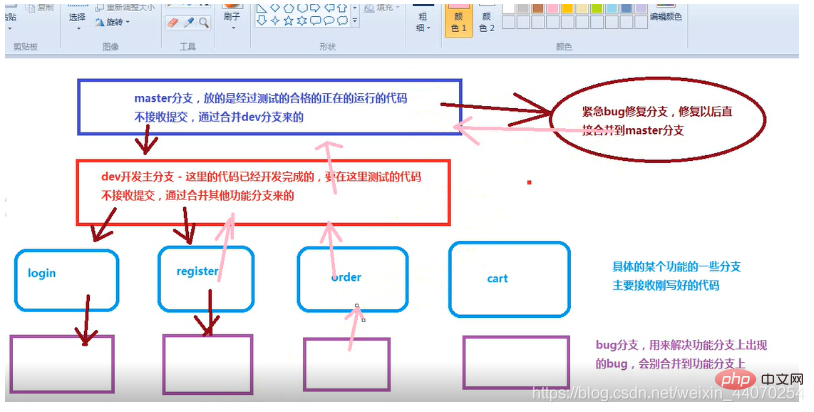
Task: Click the 'login' text on canvas
Action: click(x=42, y=273)
